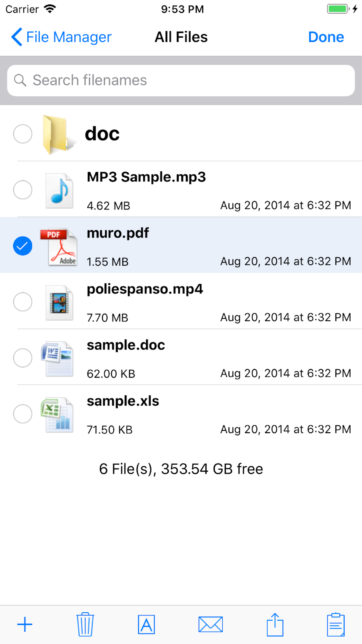Tap the Search filenames field
The image size is (362, 644).
pyautogui.click(x=181, y=80)
